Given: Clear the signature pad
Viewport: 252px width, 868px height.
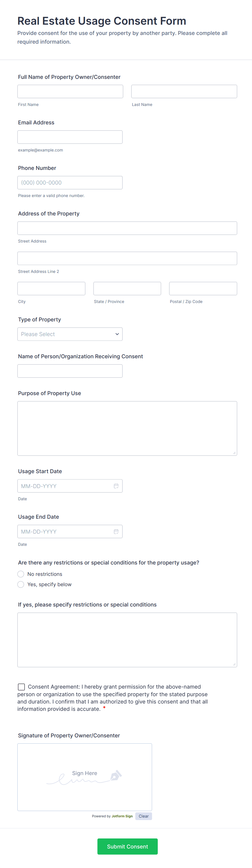Looking at the screenshot, I should (144, 816).
